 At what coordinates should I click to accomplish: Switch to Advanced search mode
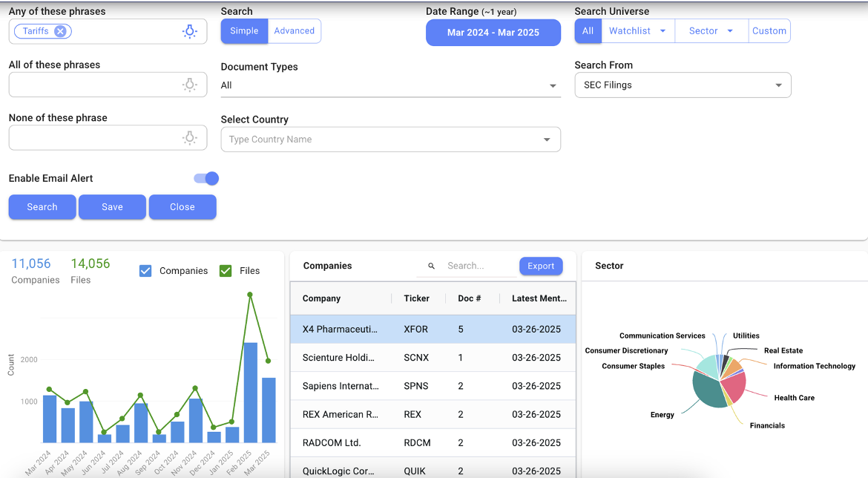coord(294,31)
